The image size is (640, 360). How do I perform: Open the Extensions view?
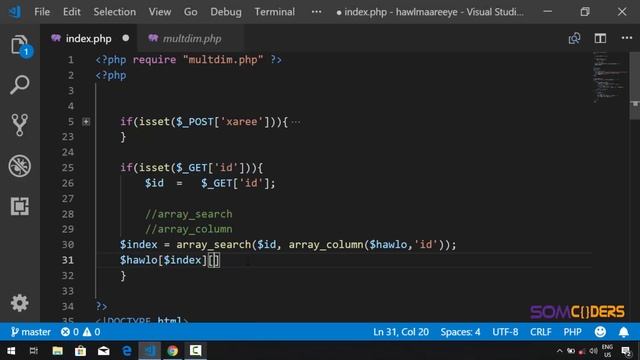coord(20,206)
